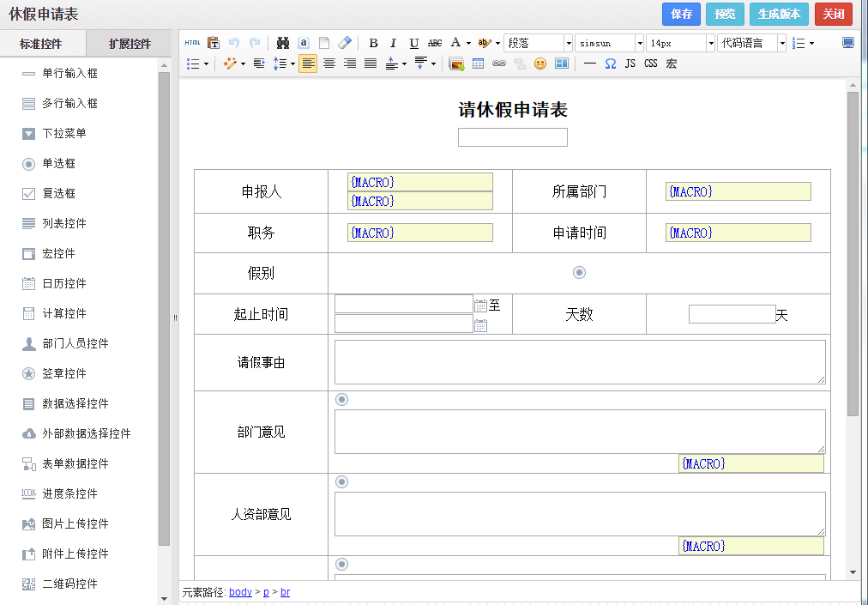The image size is (868, 605).
Task: Click the insert image icon
Action: point(456,64)
